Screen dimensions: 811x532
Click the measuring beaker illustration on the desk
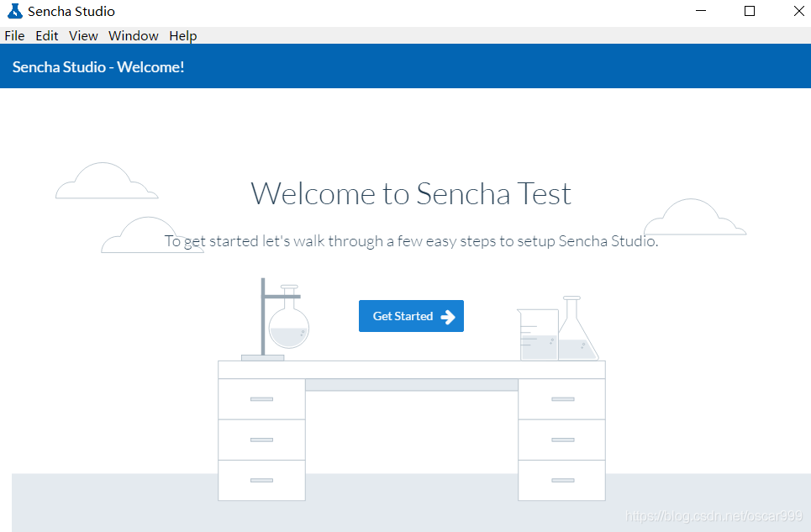[x=538, y=334]
